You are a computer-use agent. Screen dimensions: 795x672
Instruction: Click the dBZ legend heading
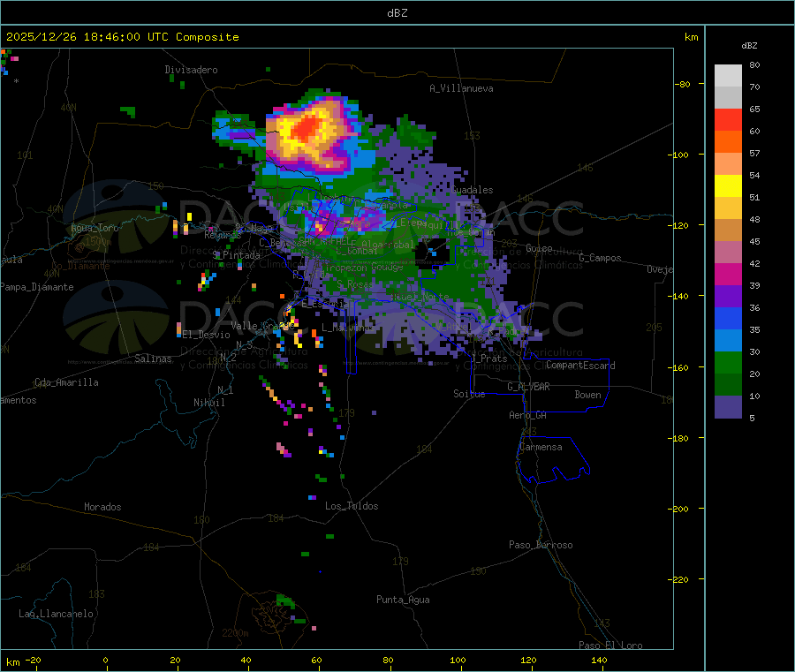[x=749, y=46]
